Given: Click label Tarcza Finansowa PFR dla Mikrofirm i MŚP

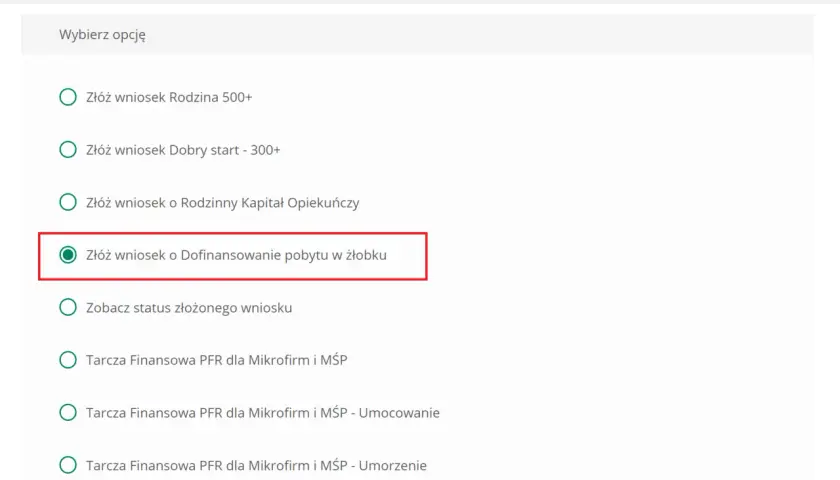Looking at the screenshot, I should 217,360.
